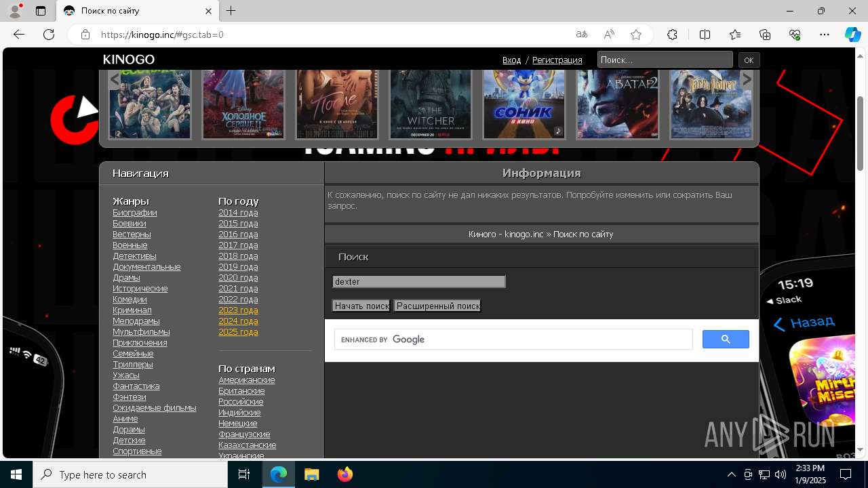Open the Аниме category
This screenshot has height=488, width=868.
(x=125, y=419)
